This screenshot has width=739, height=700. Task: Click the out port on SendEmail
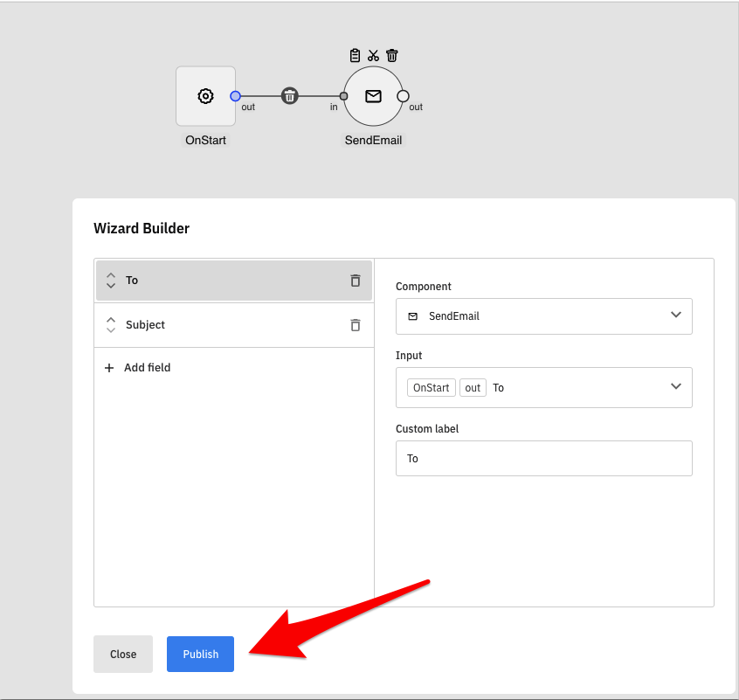coord(403,96)
